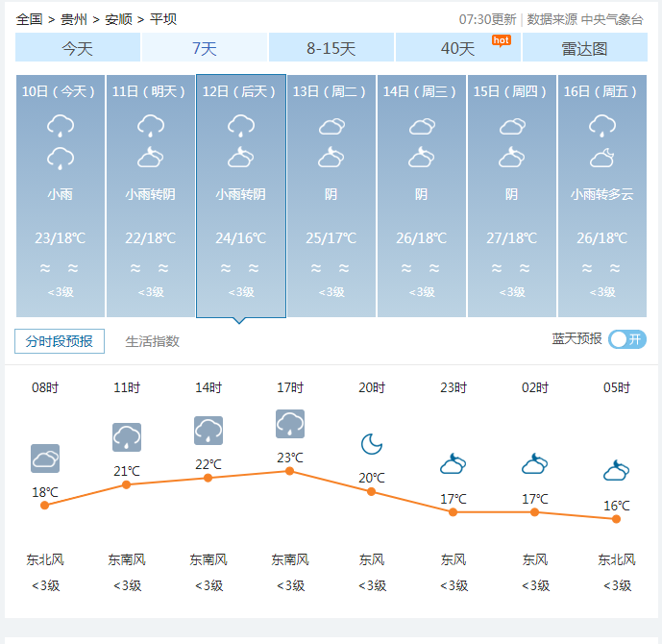Select the 分时段预报 tab
662x644 pixels.
tap(60, 341)
